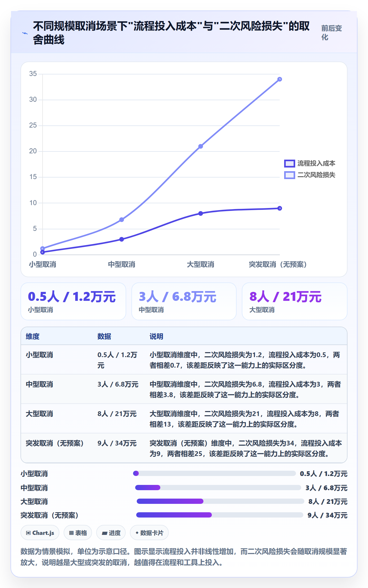
Task: Click the 维度 column header
Action: tap(33, 336)
